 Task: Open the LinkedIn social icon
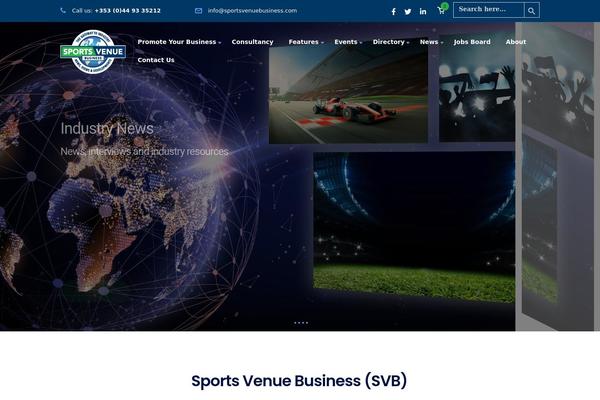pos(423,11)
